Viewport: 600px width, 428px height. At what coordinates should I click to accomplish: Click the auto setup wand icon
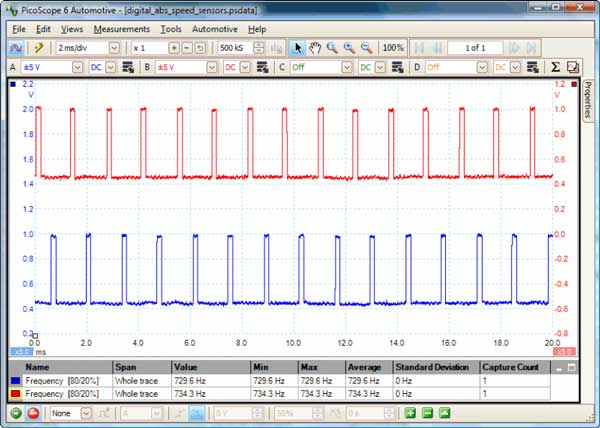tap(39, 48)
